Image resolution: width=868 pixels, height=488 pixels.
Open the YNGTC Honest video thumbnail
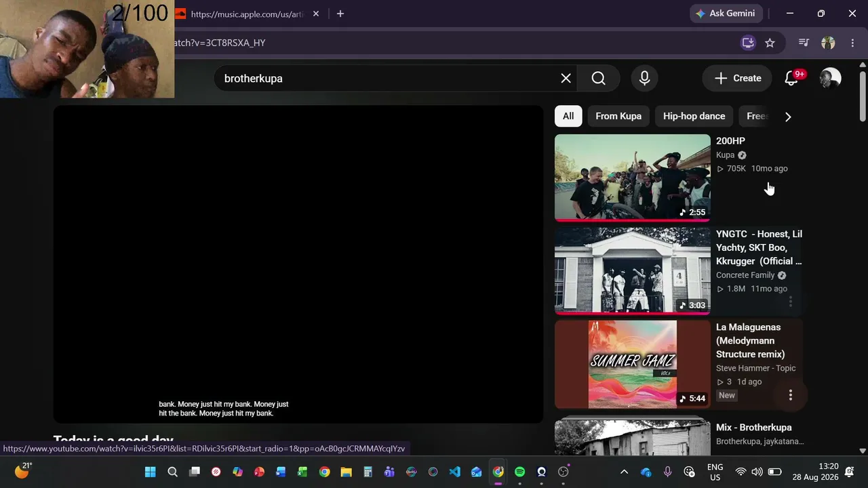tap(633, 271)
